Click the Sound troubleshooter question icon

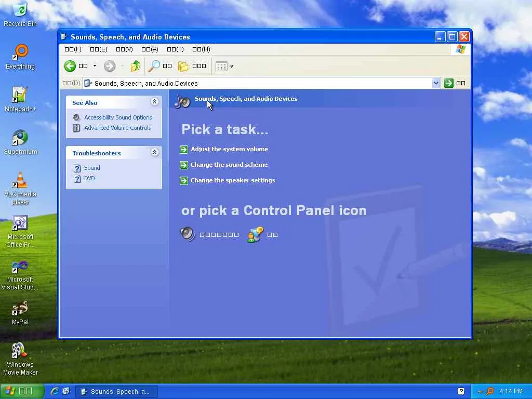click(77, 168)
